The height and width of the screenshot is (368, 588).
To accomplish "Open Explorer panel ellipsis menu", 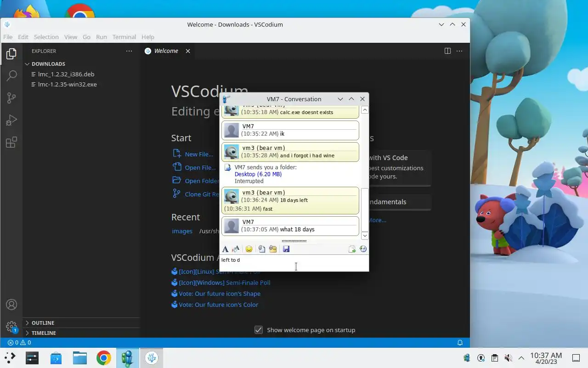I will pyautogui.click(x=129, y=51).
